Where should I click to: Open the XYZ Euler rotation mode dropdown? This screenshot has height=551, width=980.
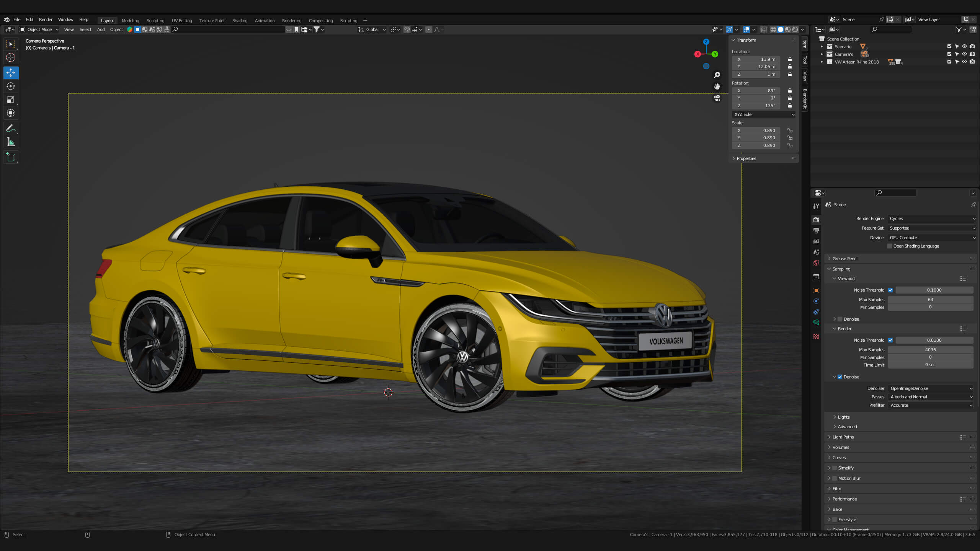point(764,114)
